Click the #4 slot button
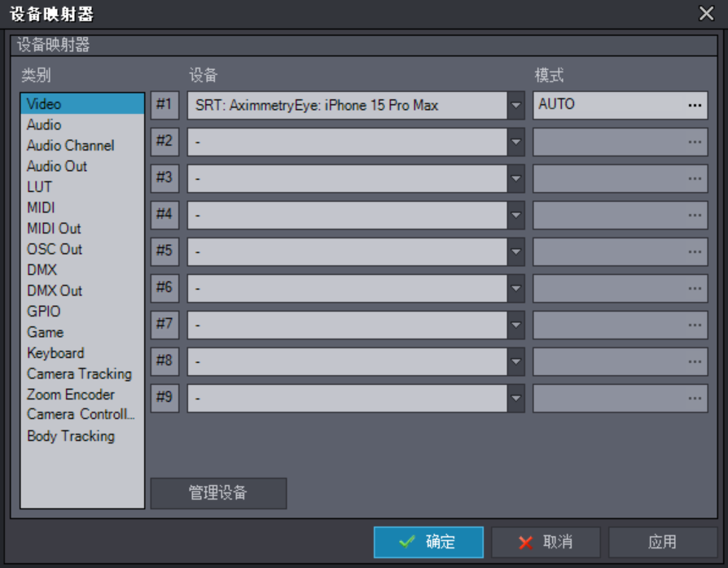Screen dimensions: 728x568 pyautogui.click(x=164, y=216)
